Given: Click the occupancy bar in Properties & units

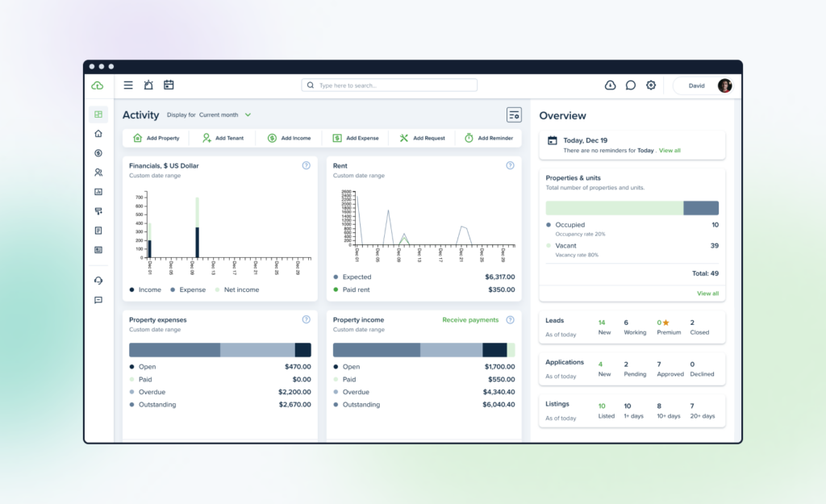Looking at the screenshot, I should coord(632,208).
